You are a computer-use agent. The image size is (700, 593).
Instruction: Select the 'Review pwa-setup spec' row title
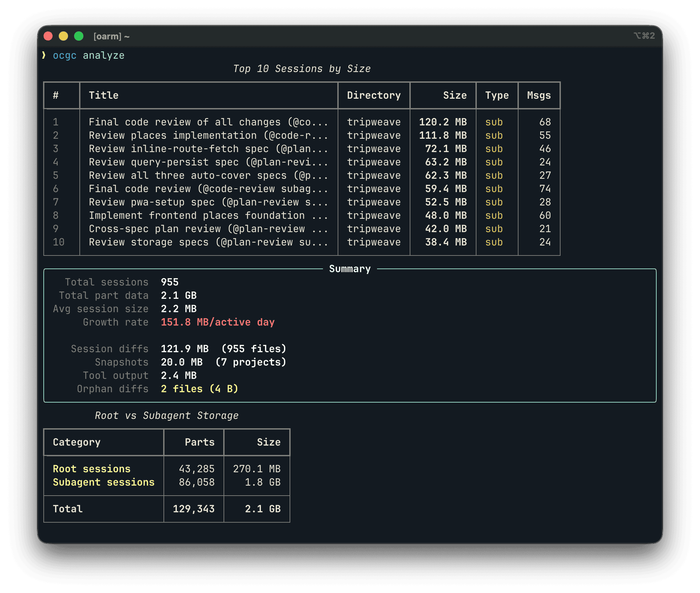208,202
